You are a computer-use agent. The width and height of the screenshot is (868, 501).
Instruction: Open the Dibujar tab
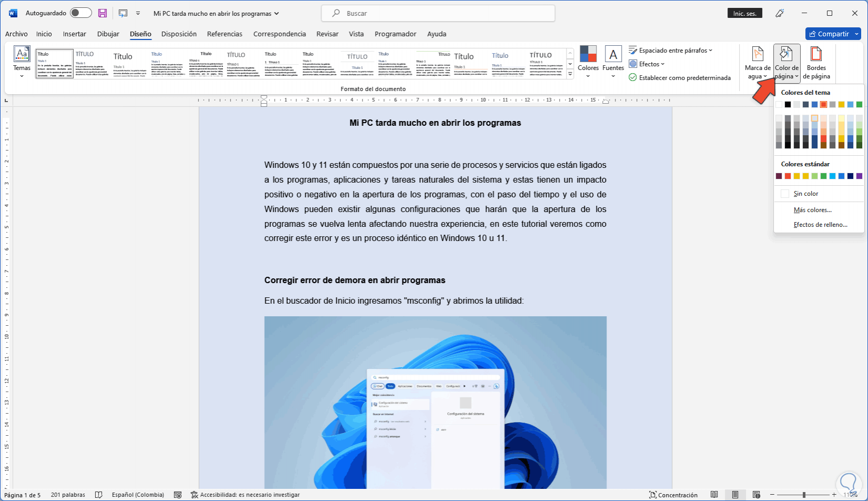tap(108, 34)
